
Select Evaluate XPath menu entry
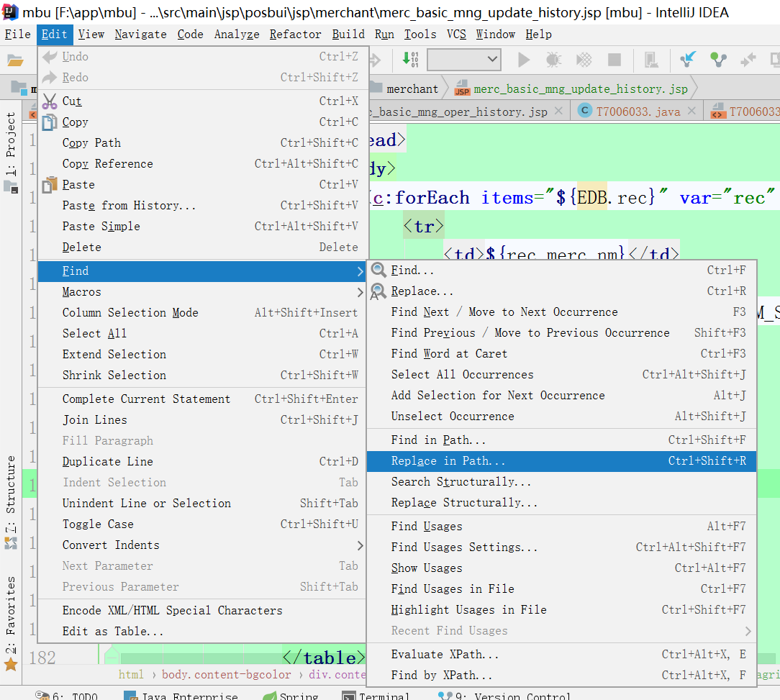point(562,655)
